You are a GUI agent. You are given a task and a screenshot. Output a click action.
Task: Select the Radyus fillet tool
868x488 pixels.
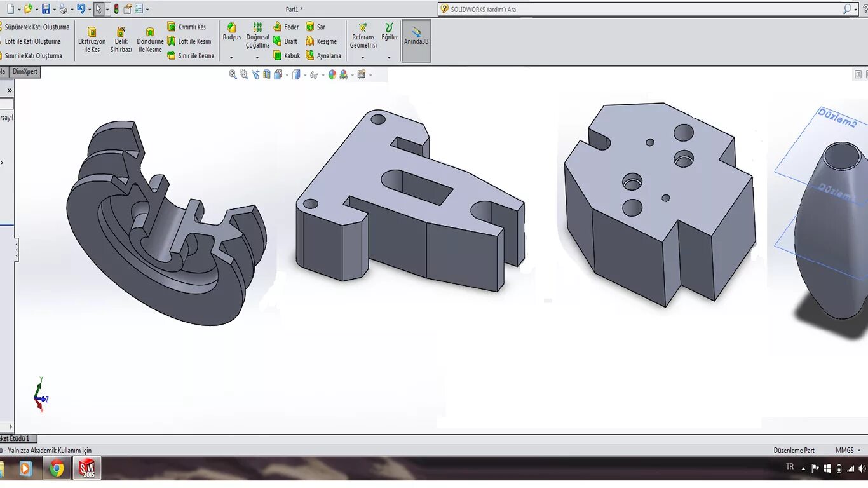232,31
